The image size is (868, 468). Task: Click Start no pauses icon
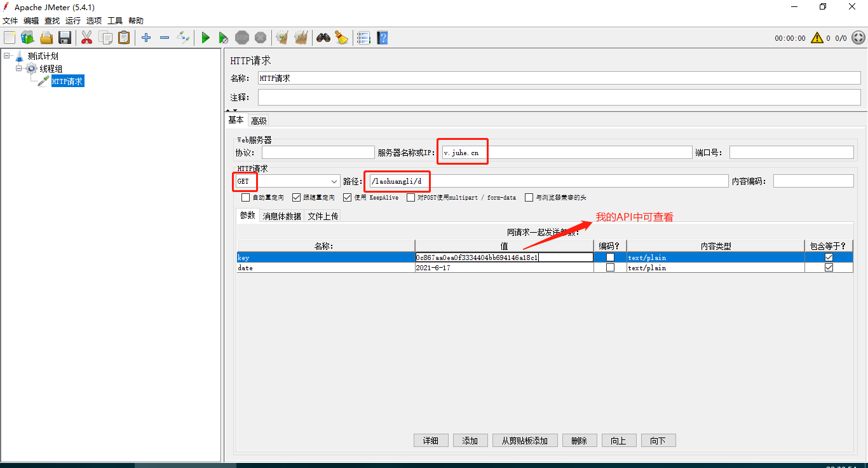tap(224, 38)
